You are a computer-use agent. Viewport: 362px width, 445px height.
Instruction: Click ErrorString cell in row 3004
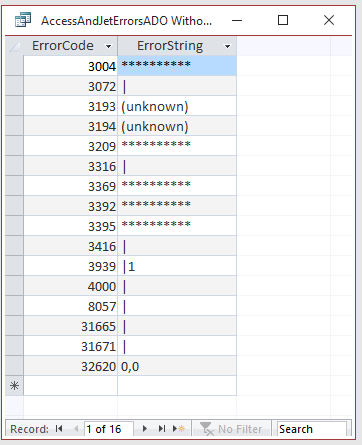(x=177, y=66)
